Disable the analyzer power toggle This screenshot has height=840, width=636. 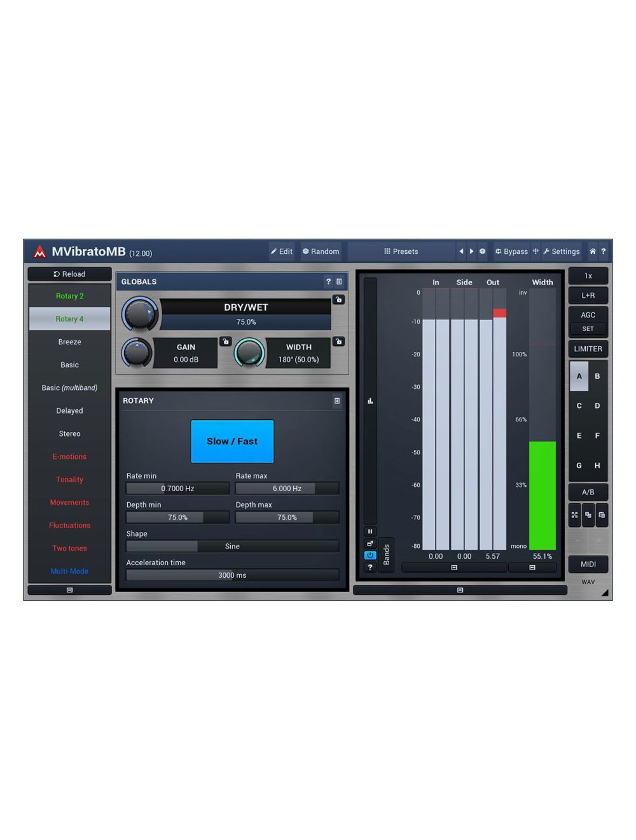370,555
